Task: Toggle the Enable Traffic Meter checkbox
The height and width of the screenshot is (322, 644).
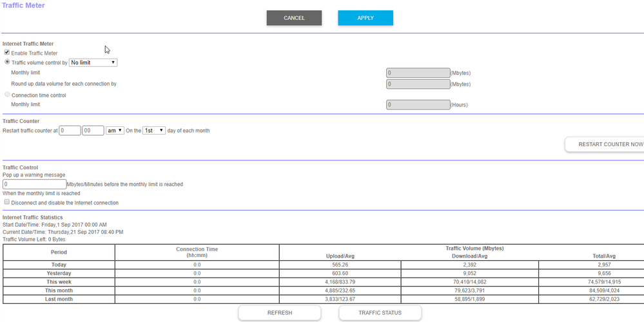Action: click(x=7, y=52)
